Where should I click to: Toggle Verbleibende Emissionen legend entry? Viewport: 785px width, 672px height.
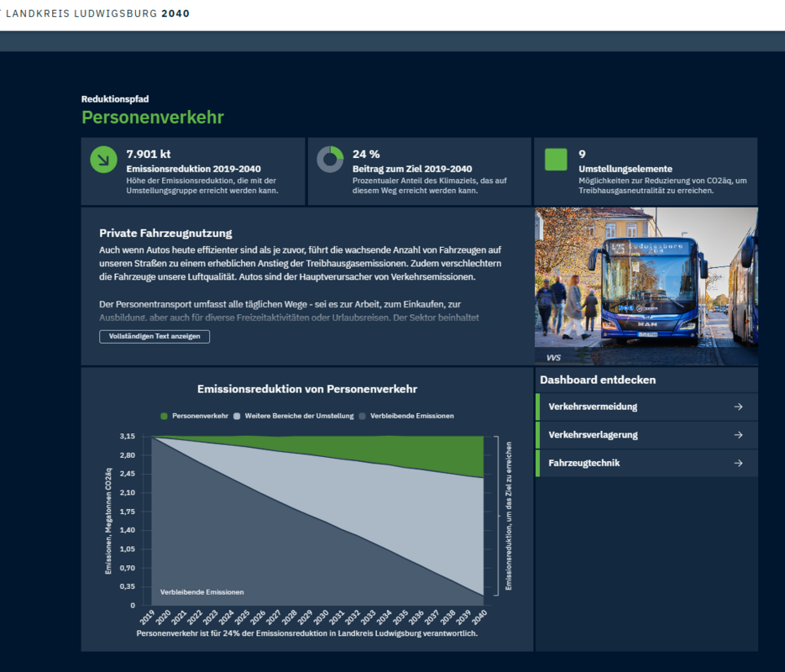(406, 416)
